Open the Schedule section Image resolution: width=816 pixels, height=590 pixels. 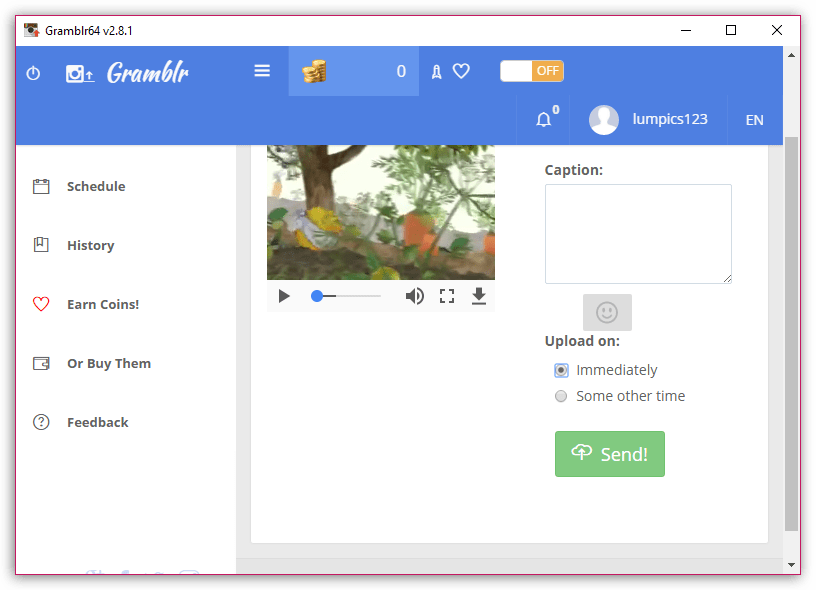96,186
